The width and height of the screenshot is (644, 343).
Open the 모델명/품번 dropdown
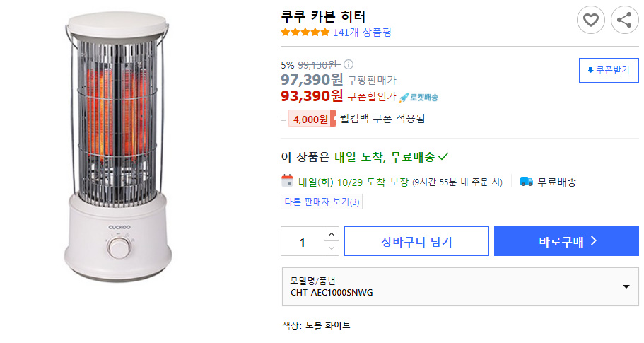pos(460,286)
